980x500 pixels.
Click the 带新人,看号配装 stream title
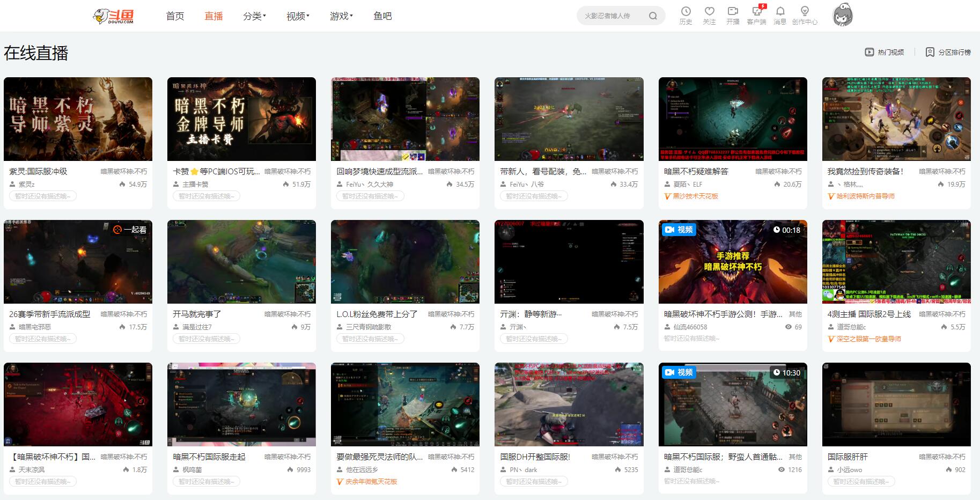(543, 171)
